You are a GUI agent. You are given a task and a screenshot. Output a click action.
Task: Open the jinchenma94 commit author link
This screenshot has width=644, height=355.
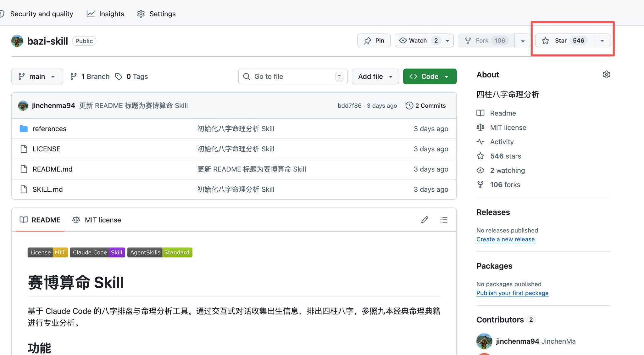[53, 105]
